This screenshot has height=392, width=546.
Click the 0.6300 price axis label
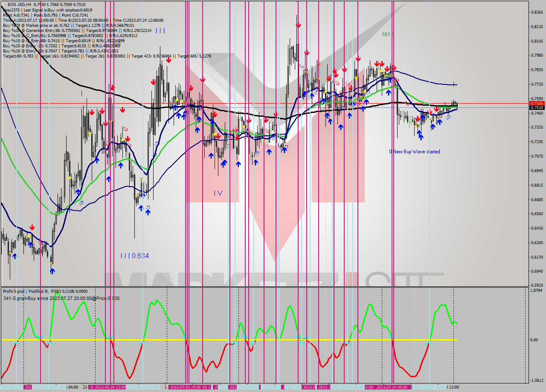(537, 243)
